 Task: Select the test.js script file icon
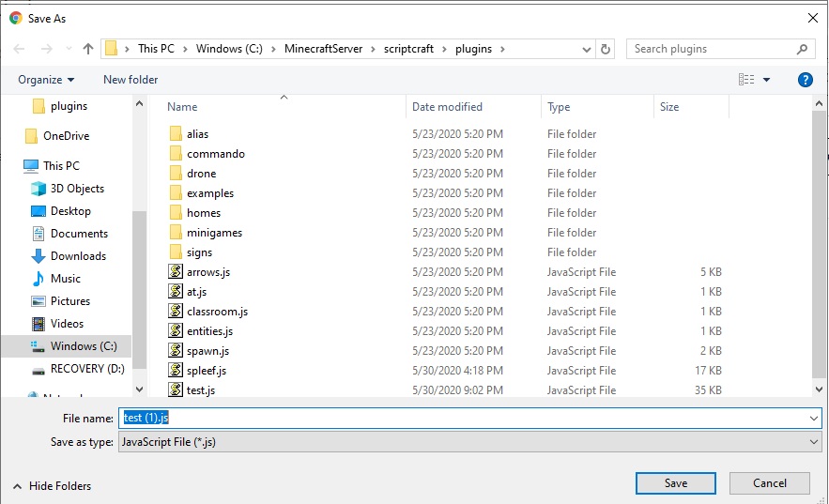(176, 389)
